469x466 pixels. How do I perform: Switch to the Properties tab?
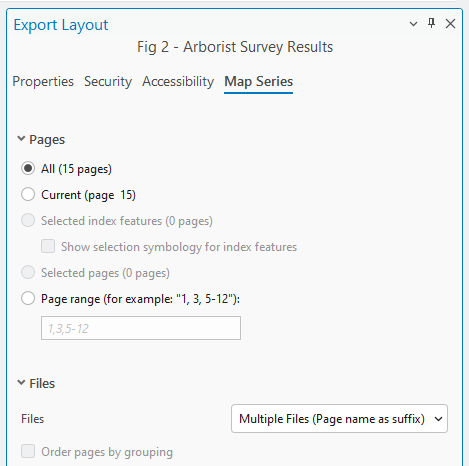[x=43, y=81]
